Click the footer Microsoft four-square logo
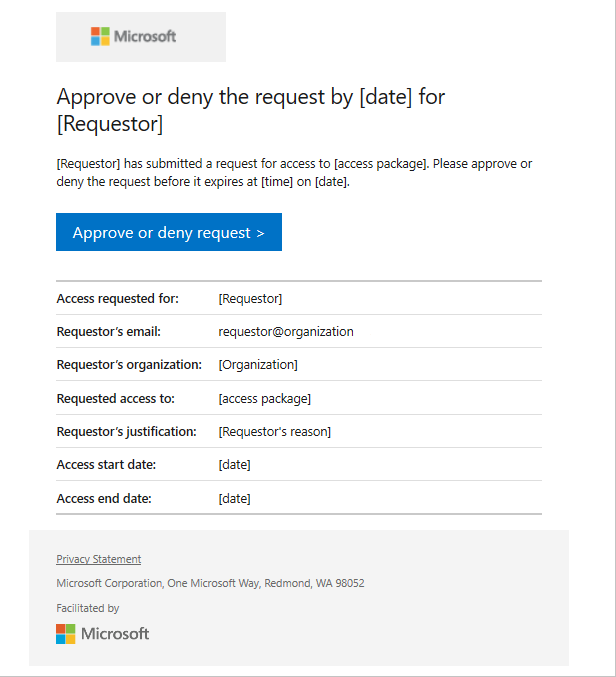616x677 pixels. pos(66,633)
